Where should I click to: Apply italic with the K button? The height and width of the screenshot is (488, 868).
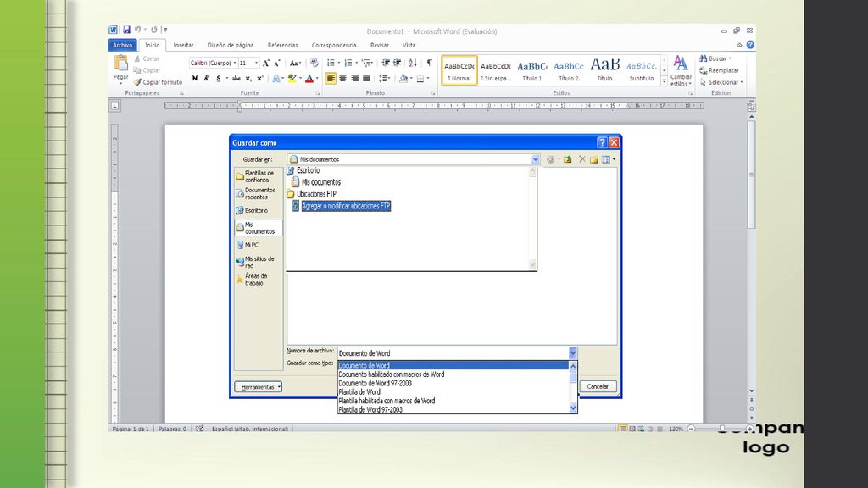(x=207, y=79)
